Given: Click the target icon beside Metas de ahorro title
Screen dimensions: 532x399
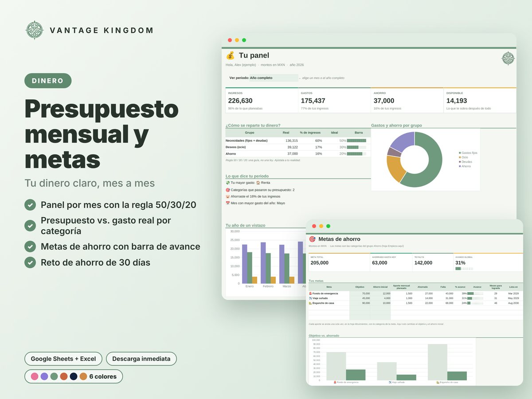Looking at the screenshot, I should coord(312,239).
